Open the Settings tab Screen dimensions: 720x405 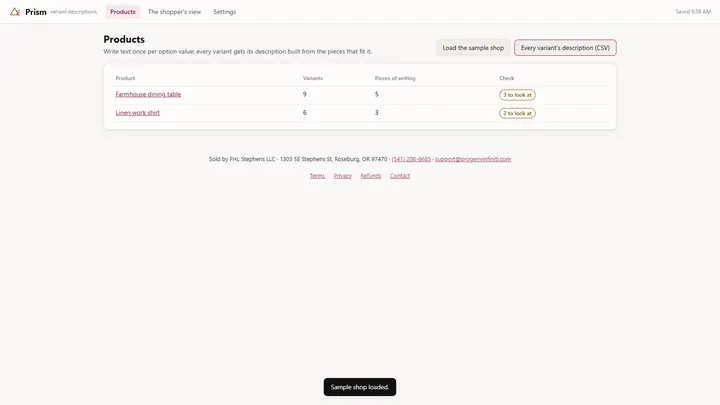(225, 12)
